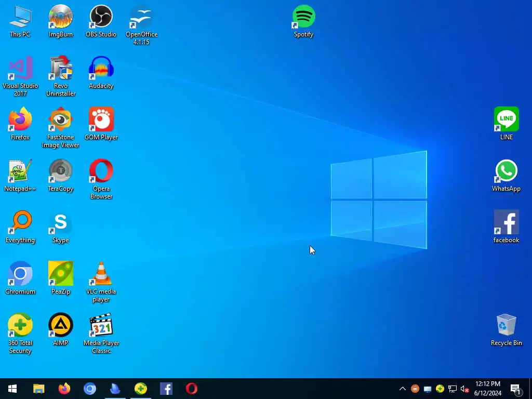Select the facebook desktop shortcut
Screen dimensions: 532x399
point(506,227)
